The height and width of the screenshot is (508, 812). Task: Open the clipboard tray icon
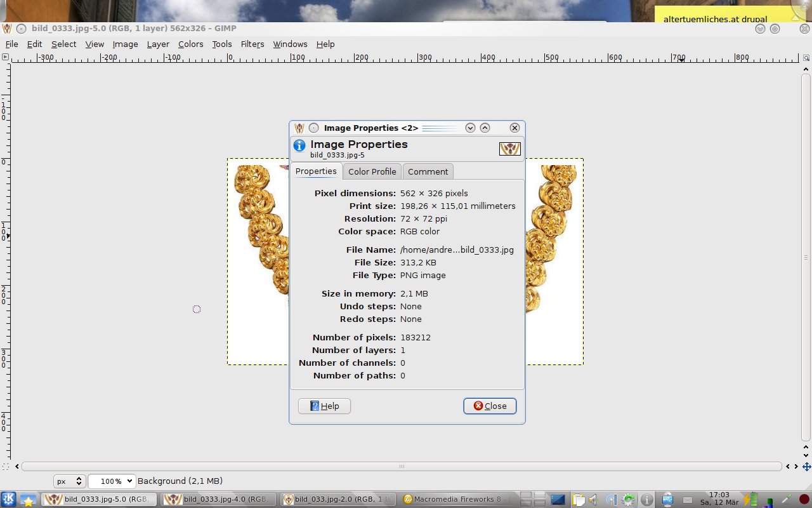pyautogui.click(x=578, y=500)
